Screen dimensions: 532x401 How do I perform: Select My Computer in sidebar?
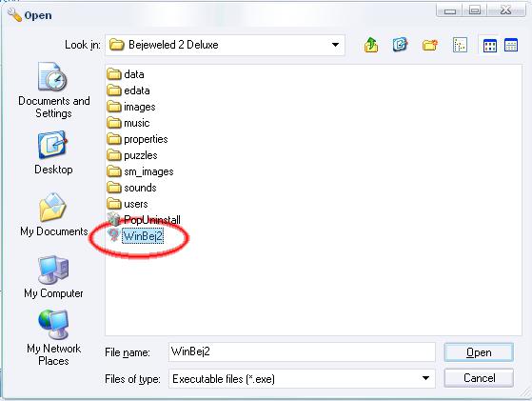[x=53, y=277]
